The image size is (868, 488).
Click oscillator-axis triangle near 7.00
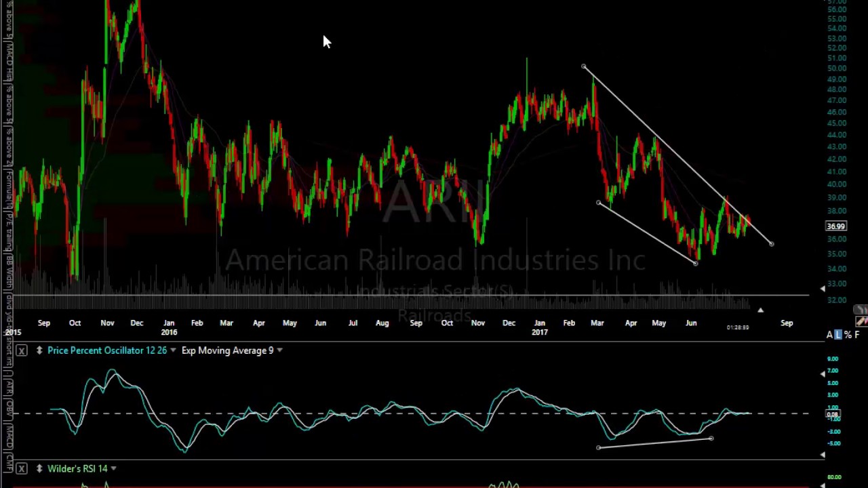pyautogui.click(x=823, y=373)
